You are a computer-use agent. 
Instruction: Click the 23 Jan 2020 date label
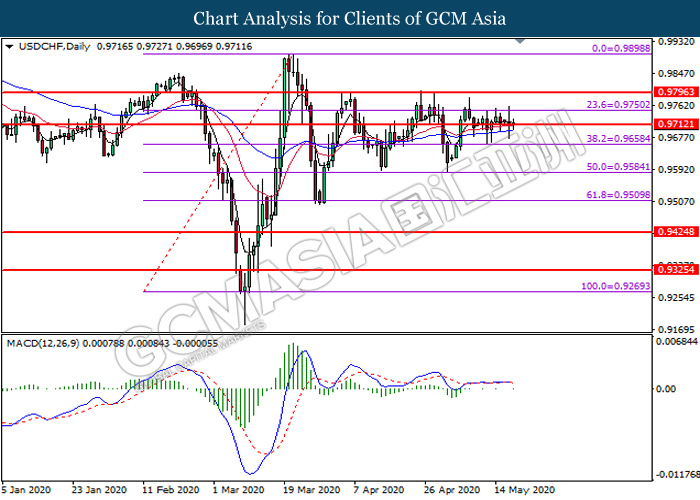coord(99,490)
